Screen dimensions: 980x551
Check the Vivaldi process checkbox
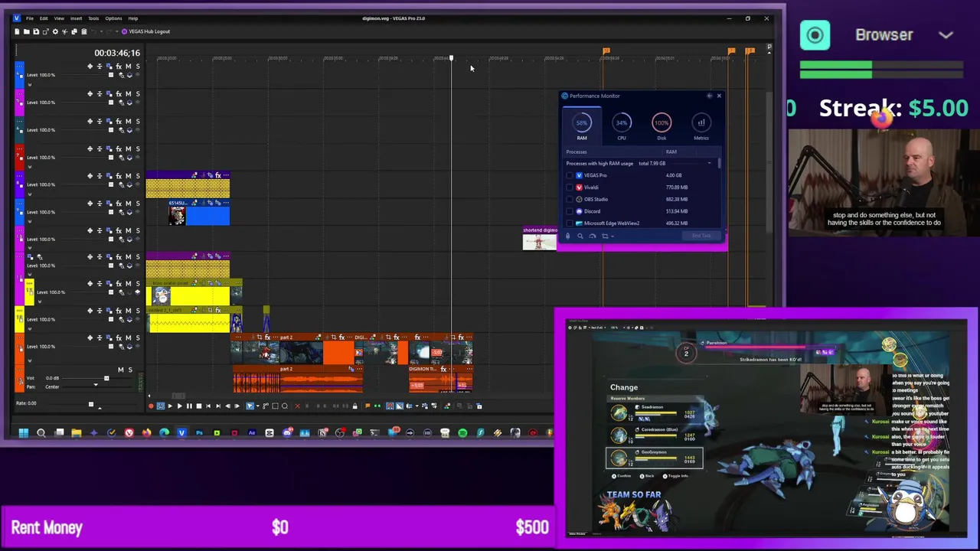[570, 187]
